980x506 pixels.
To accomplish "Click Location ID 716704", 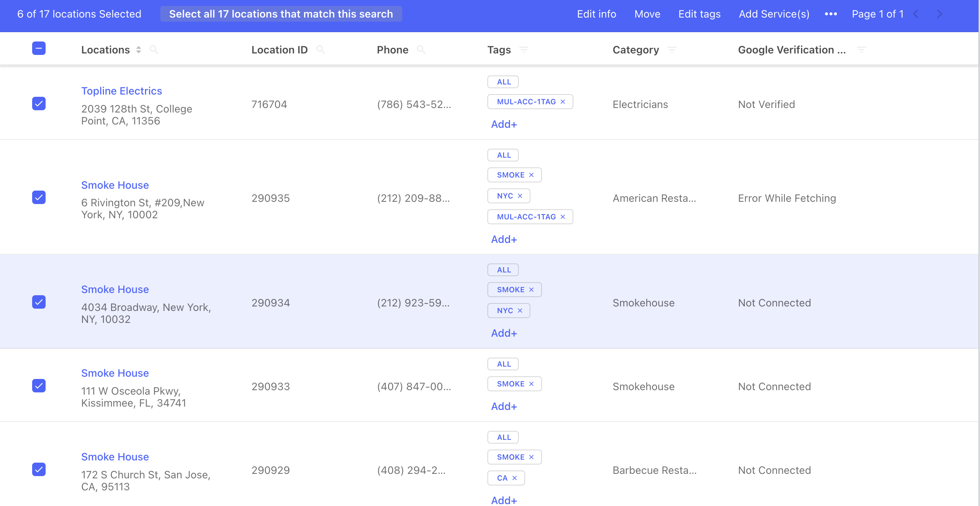I will tap(269, 105).
